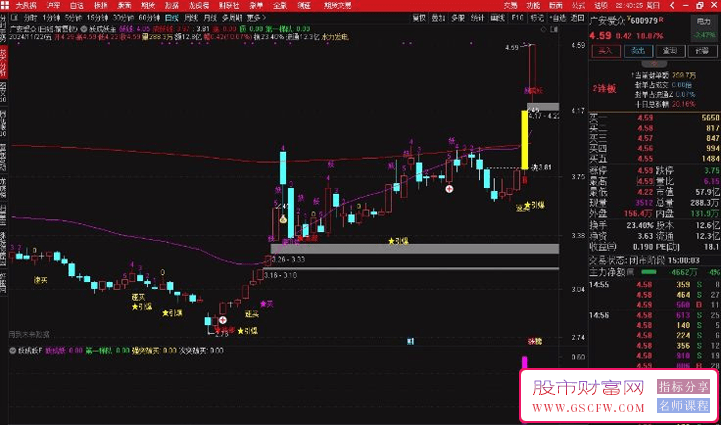The height and width of the screenshot is (425, 721).
Task: Open the 统计 statistics tool
Action: click(478, 18)
